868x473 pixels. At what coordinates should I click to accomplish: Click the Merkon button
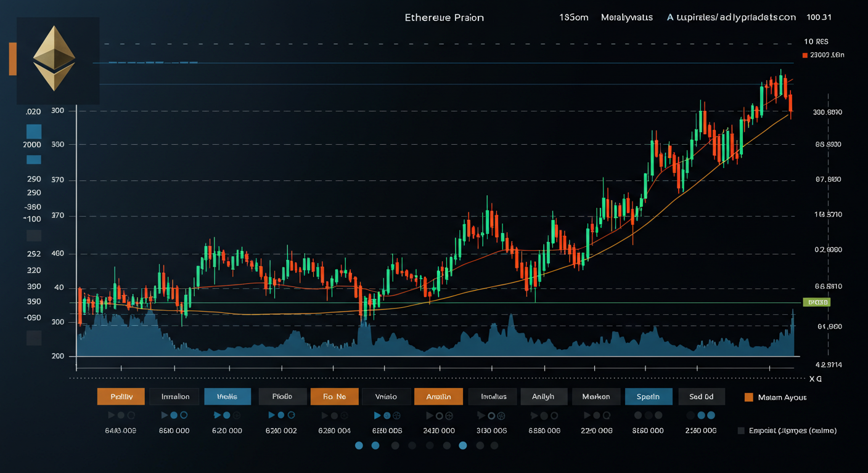tap(596, 397)
